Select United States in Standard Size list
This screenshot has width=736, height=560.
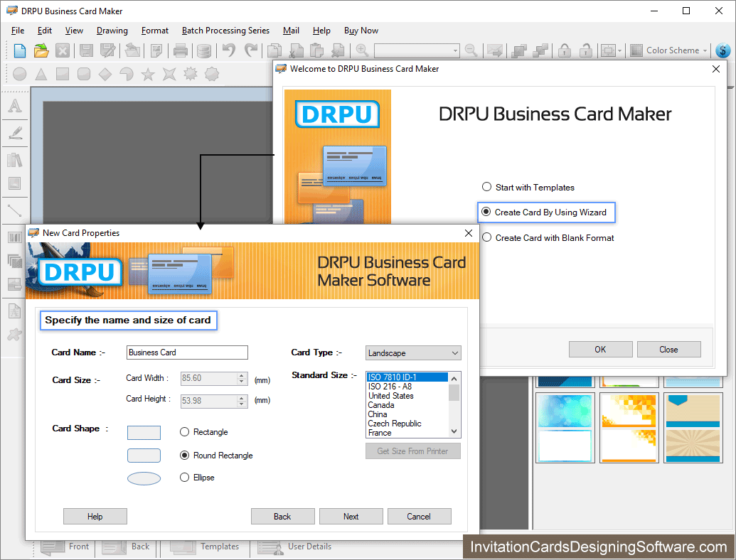coord(407,396)
